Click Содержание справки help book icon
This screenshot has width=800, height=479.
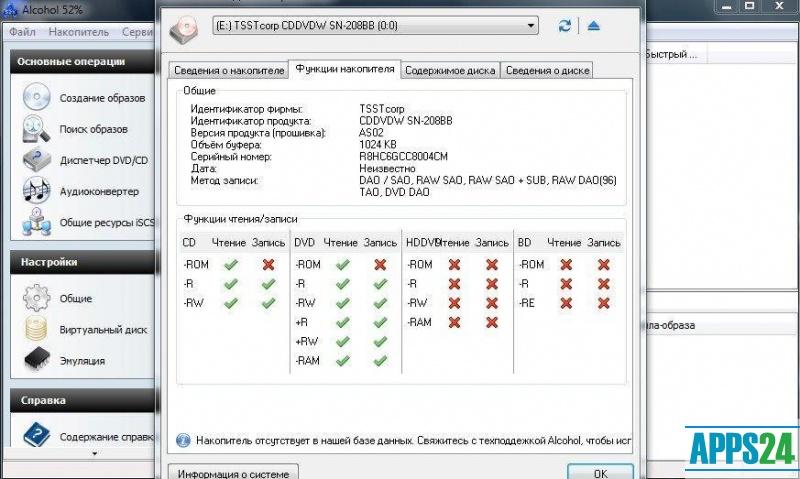pyautogui.click(x=36, y=436)
